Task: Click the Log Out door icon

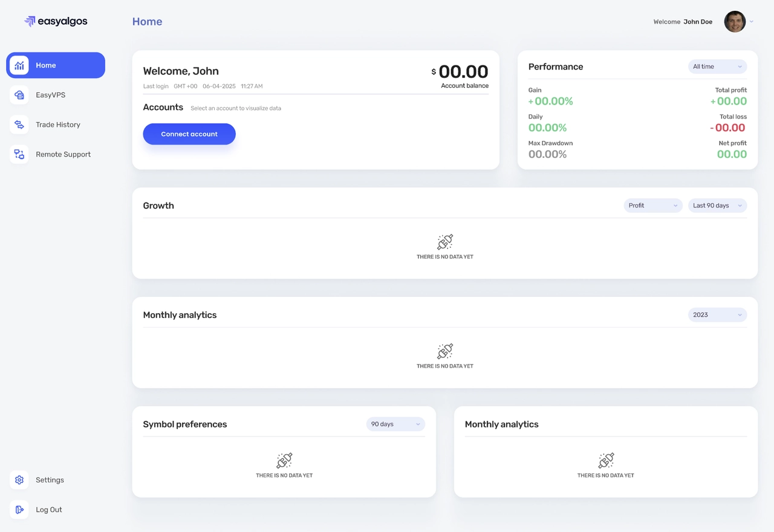Action: coord(19,510)
